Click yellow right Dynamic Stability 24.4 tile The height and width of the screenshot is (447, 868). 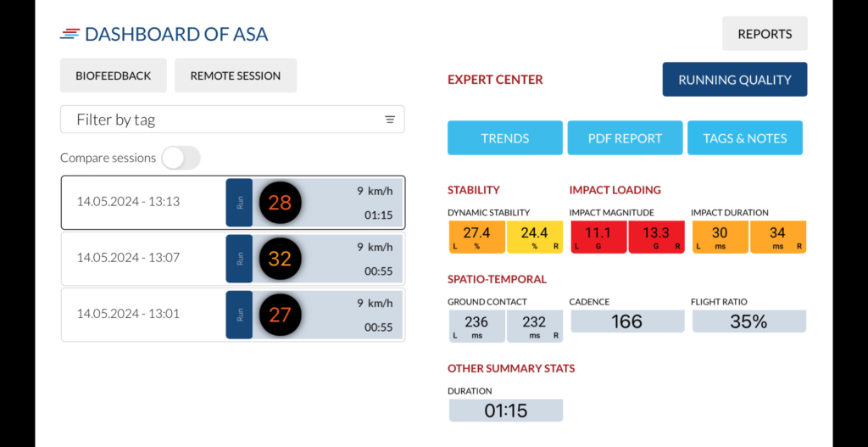(x=534, y=237)
